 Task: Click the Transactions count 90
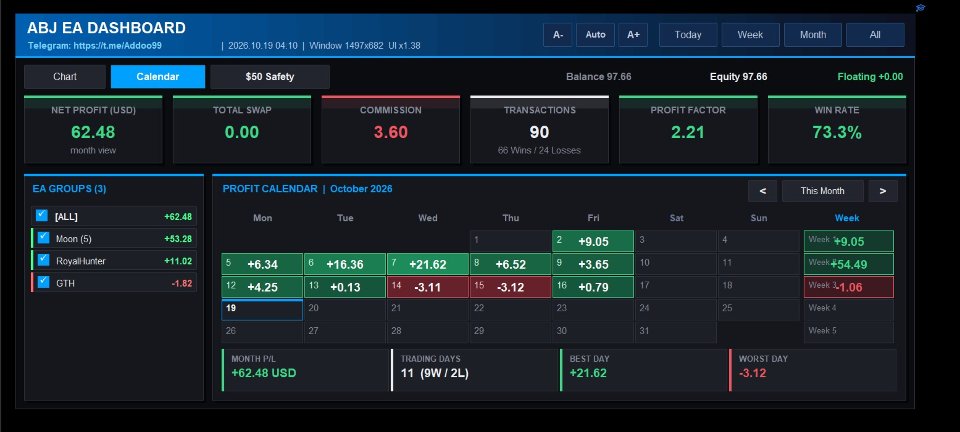(539, 132)
